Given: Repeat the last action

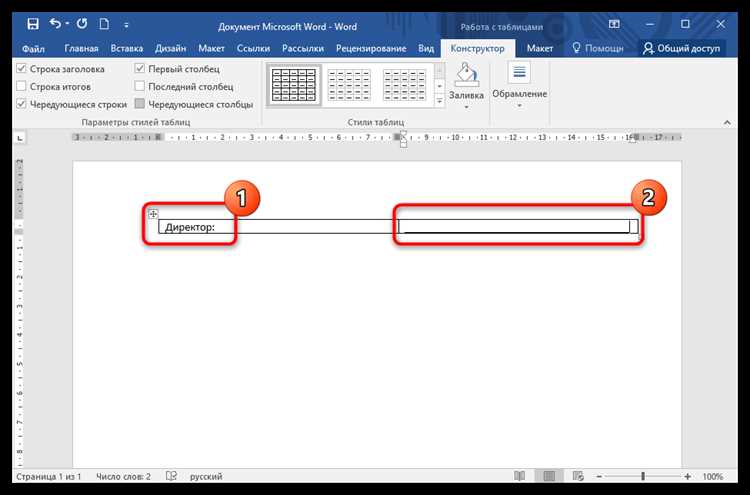Looking at the screenshot, I should (82, 23).
